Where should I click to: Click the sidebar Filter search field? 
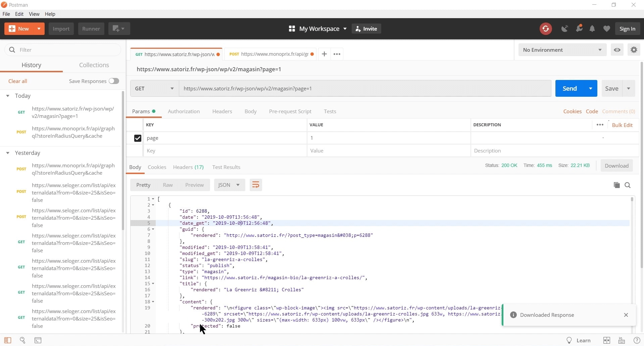63,50
